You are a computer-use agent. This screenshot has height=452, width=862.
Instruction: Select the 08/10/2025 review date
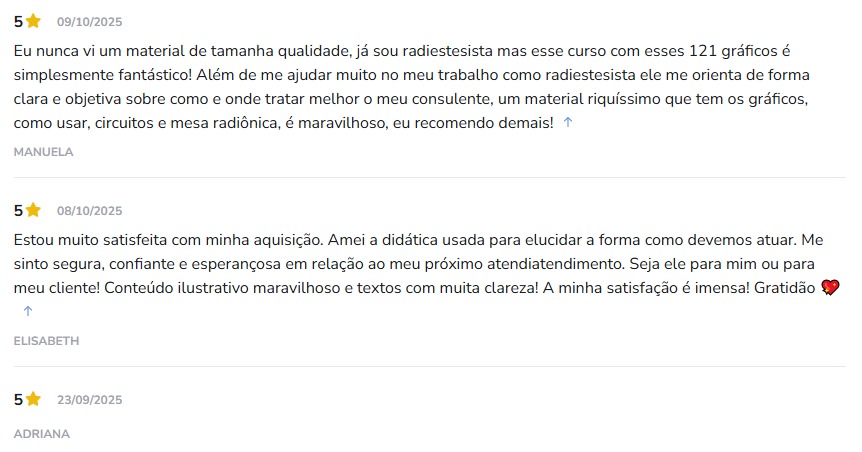[x=90, y=211]
